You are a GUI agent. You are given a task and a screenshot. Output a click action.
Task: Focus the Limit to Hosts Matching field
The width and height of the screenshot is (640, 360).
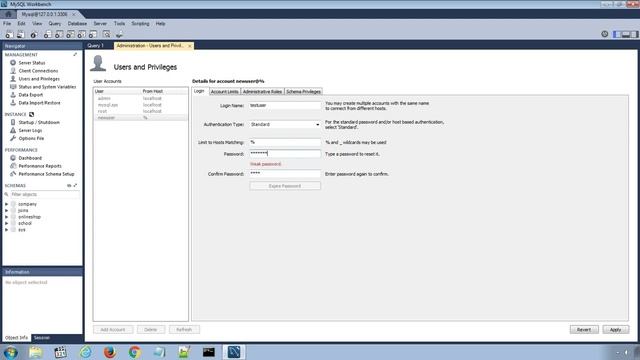point(285,142)
